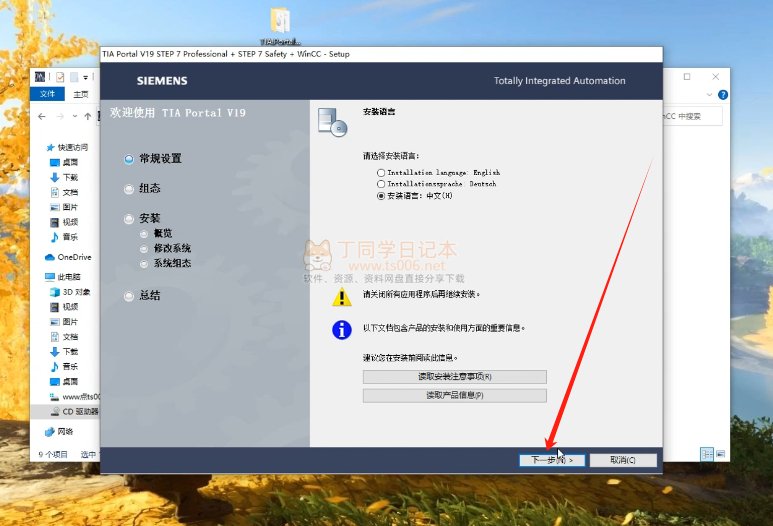The width and height of the screenshot is (773, 526).
Task: Click the TIA Portal folder on desktop
Action: coord(281,26)
